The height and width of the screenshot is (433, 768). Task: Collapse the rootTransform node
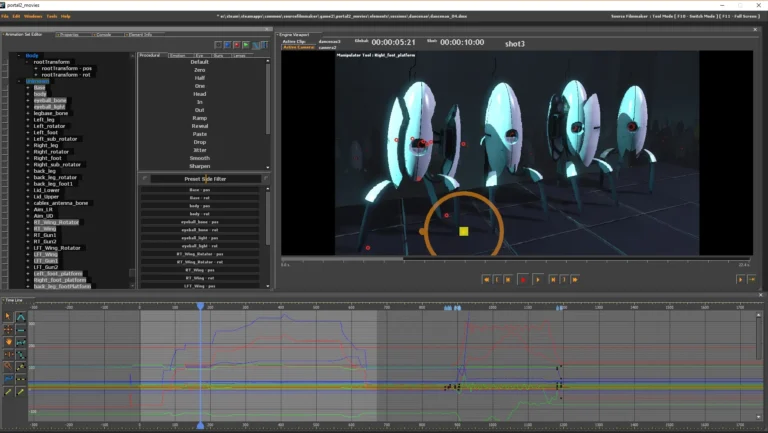pyautogui.click(x=27, y=62)
